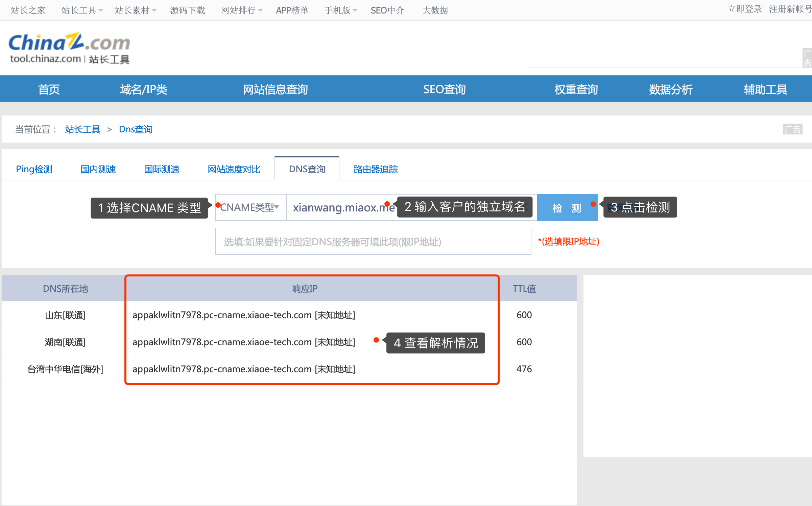Select the DNS查询 tab
This screenshot has width=812, height=506.
point(307,169)
